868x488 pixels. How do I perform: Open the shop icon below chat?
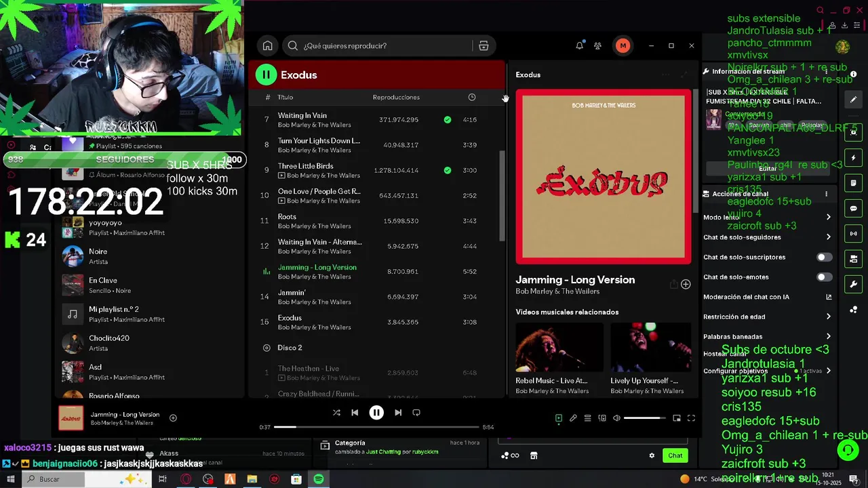coord(534,455)
